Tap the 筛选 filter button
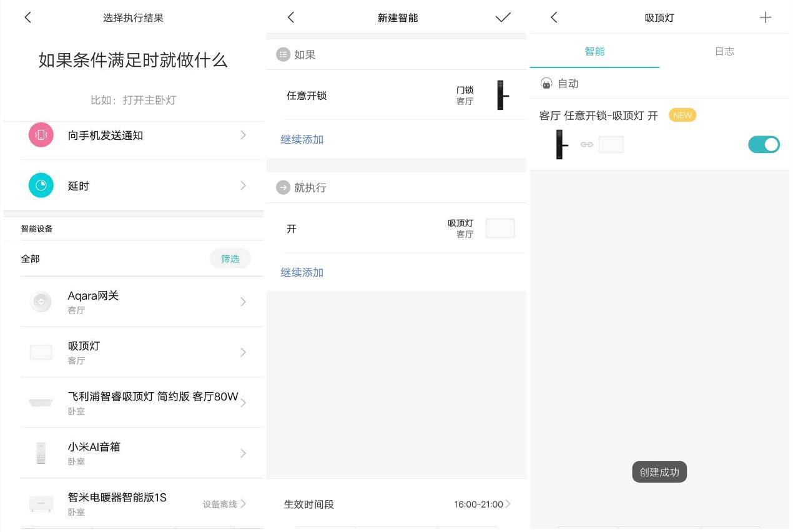The width and height of the screenshot is (793, 532). [230, 258]
